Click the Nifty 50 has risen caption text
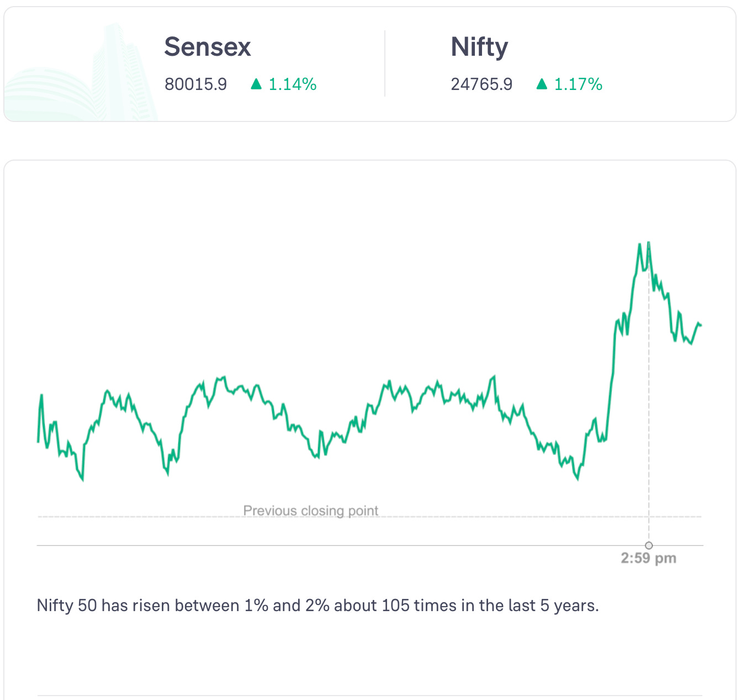 click(x=317, y=606)
